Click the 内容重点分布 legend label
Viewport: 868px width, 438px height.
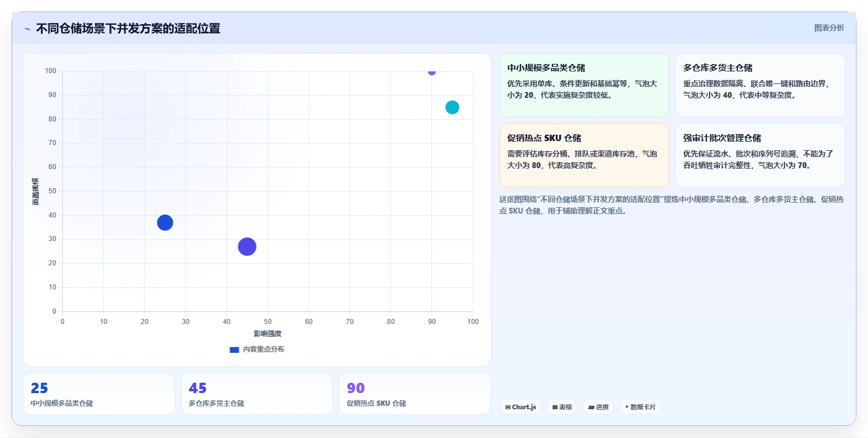click(263, 349)
